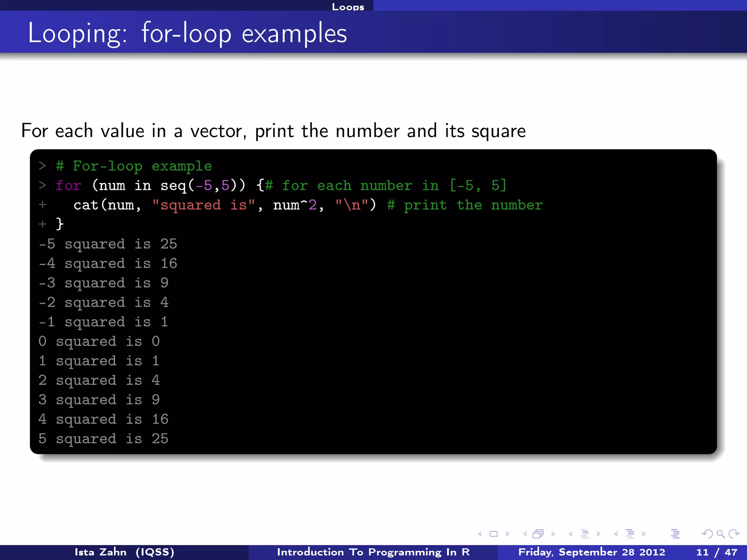The image size is (747, 560).
Task: Click the page counter 11 / 47
Action: [717, 552]
